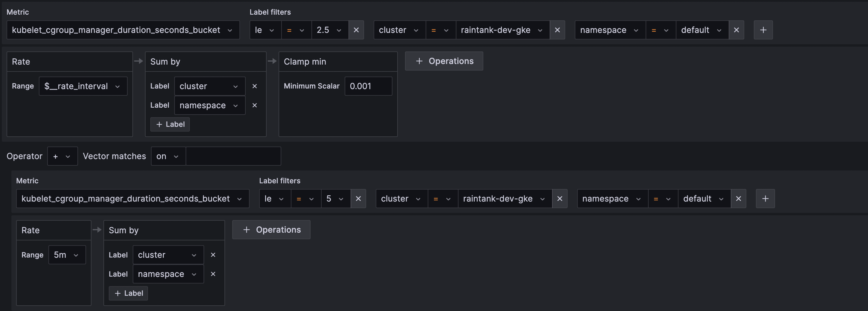Viewport: 868px width, 311px height.
Task: Edit the Minimum Scalar value field
Action: 368,86
